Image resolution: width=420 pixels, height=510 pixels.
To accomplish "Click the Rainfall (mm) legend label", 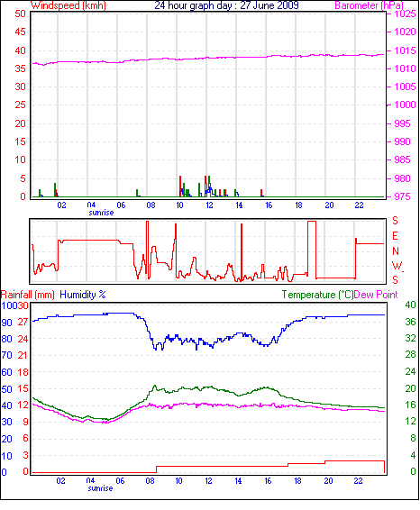I will 28,295.
